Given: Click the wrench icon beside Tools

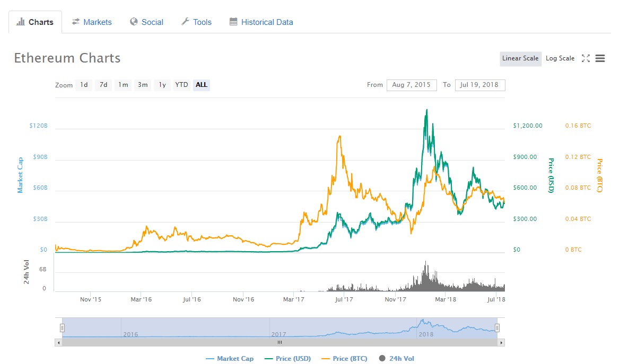Looking at the screenshot, I should (x=185, y=22).
